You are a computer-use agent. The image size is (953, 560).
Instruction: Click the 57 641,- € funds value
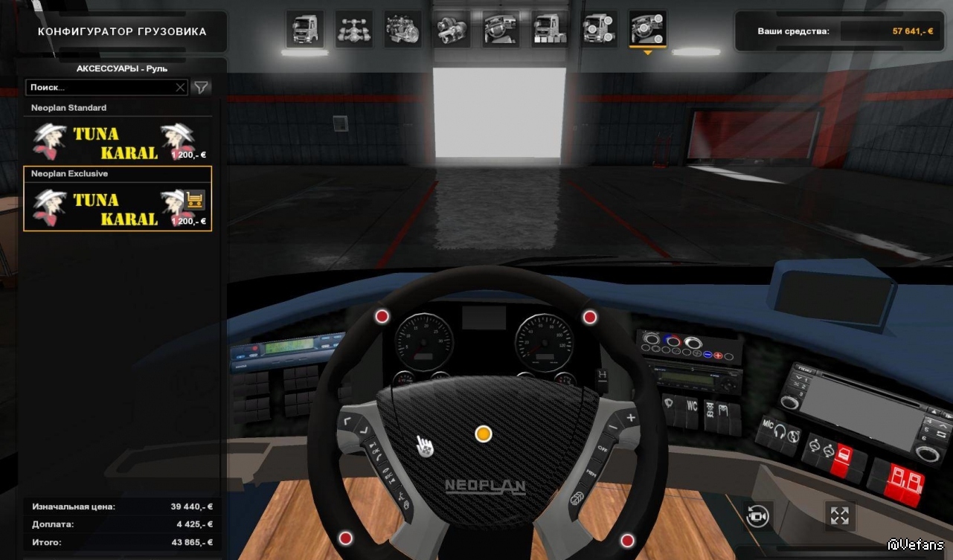pos(913,31)
